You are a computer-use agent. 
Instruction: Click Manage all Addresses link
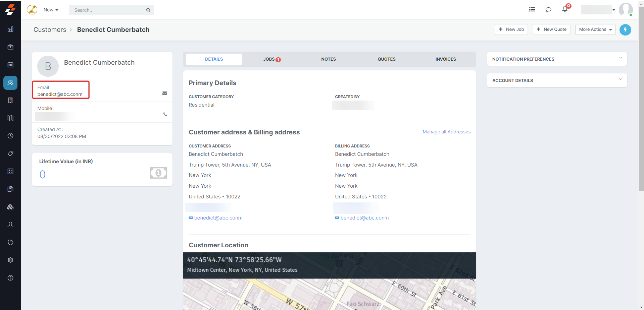pyautogui.click(x=446, y=132)
